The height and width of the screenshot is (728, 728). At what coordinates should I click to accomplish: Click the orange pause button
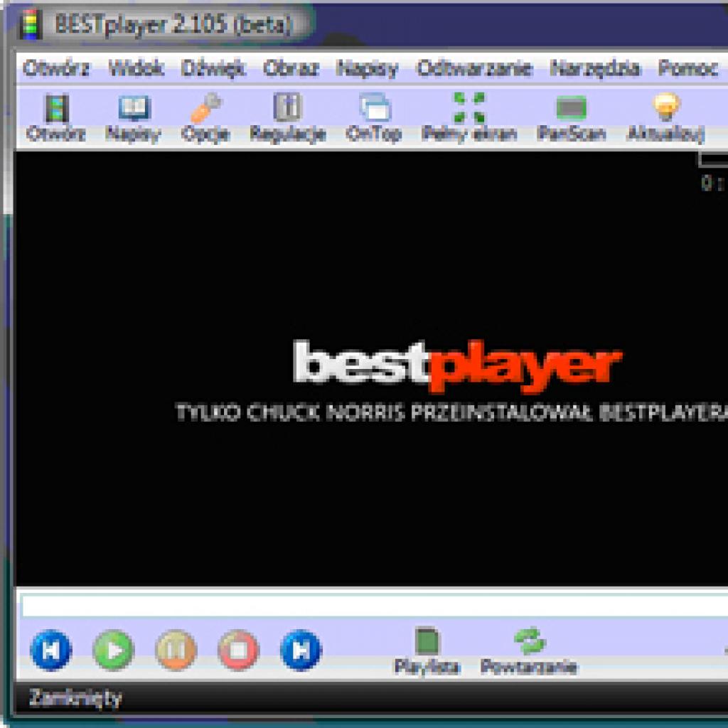(176, 650)
